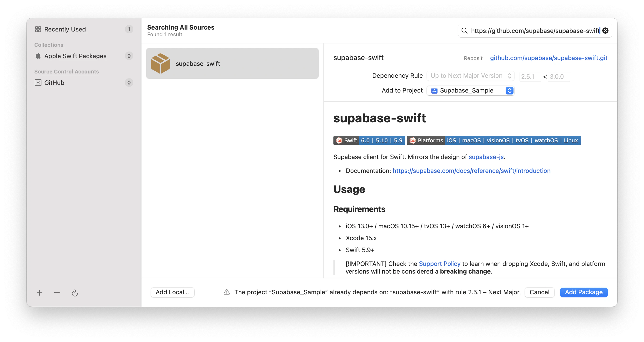Open the supabase-js link
The height and width of the screenshot is (342, 644).
[486, 157]
